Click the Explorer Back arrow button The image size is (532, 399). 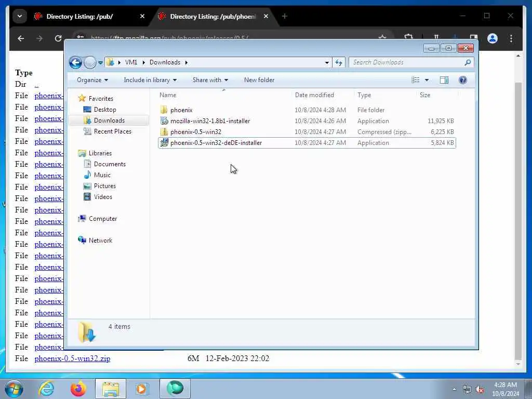(x=75, y=62)
